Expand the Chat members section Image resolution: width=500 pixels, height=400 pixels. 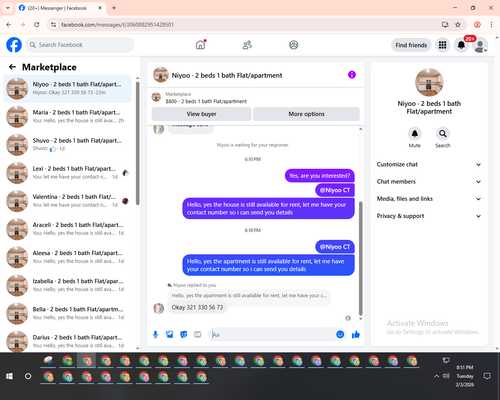(x=429, y=182)
